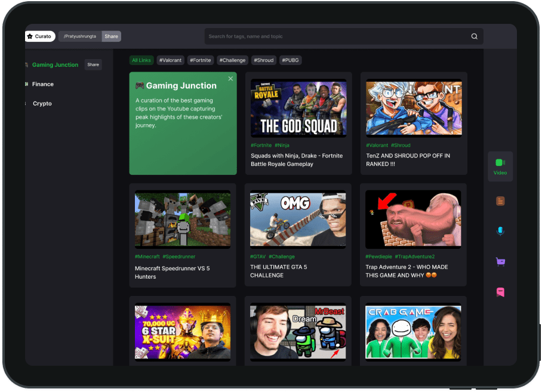Click the #Ninja tag under God Squad video
Screen dimensions: 542x392
coord(282,146)
